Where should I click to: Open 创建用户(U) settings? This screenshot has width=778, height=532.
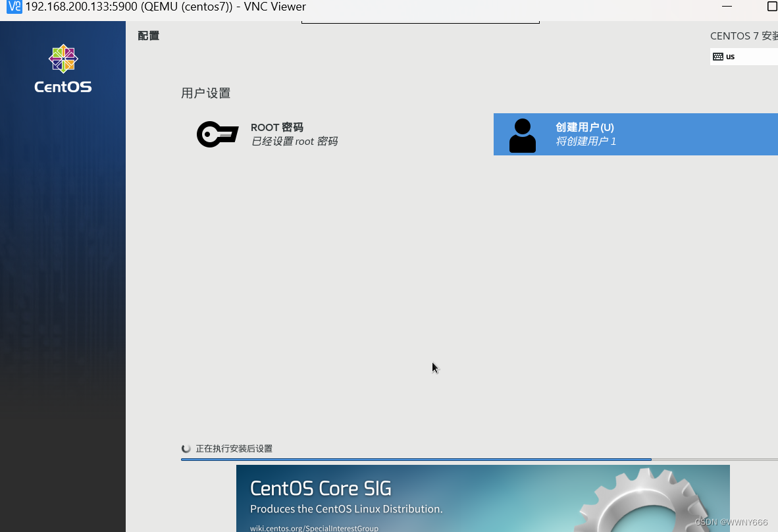636,134
